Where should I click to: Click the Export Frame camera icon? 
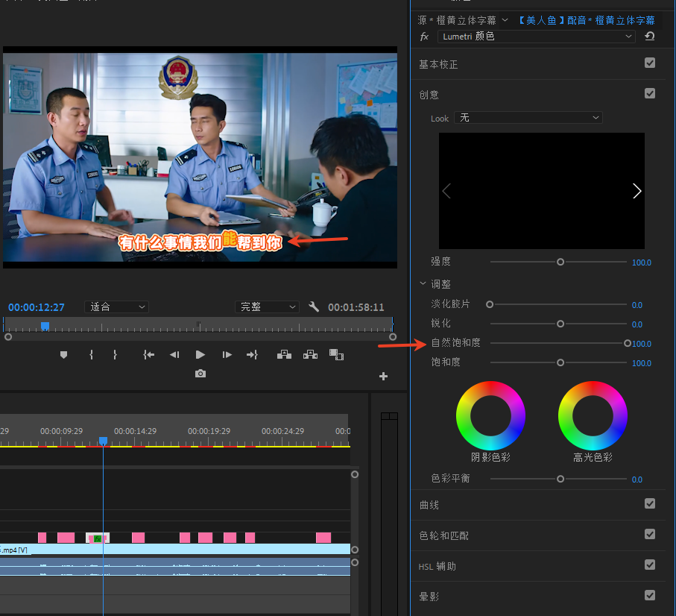click(x=200, y=374)
